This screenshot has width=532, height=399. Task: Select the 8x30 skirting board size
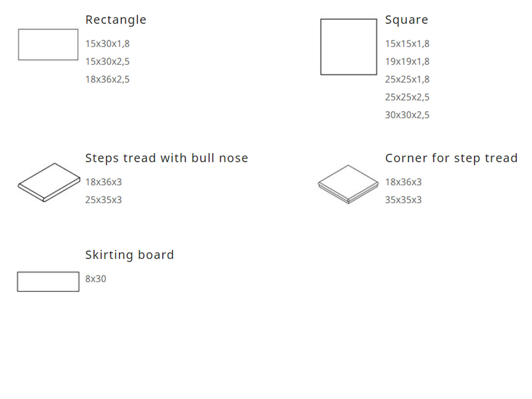click(96, 279)
